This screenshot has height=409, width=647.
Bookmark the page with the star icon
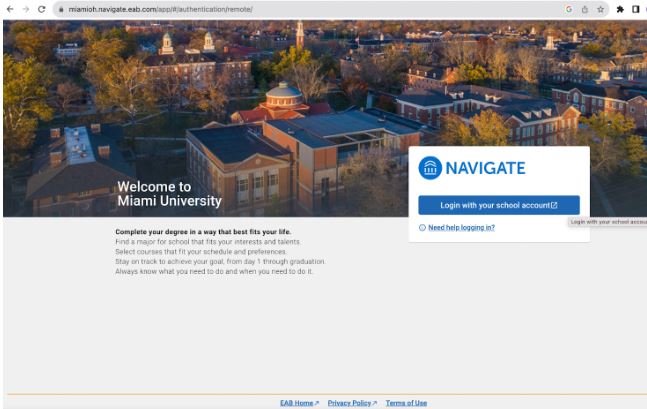[x=600, y=9]
